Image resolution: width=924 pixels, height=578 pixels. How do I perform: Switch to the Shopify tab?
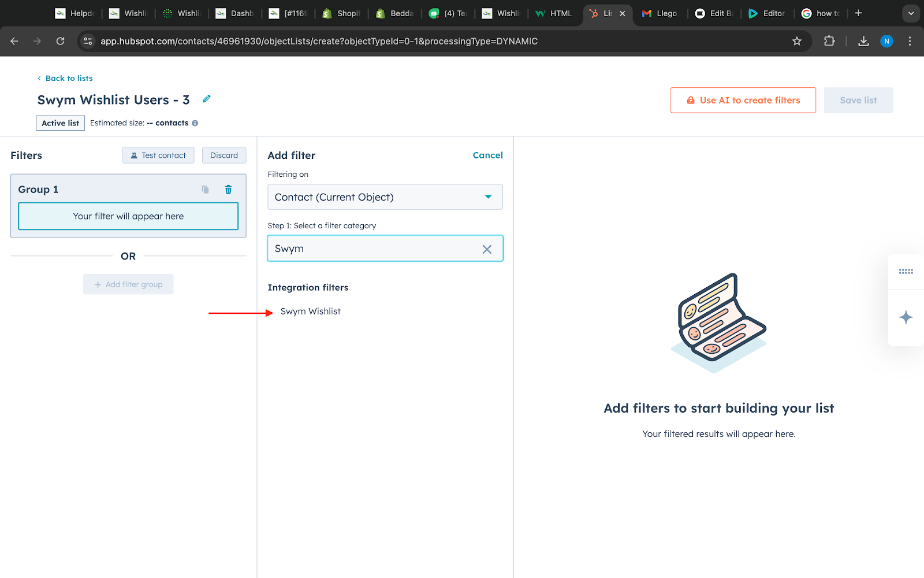[341, 13]
